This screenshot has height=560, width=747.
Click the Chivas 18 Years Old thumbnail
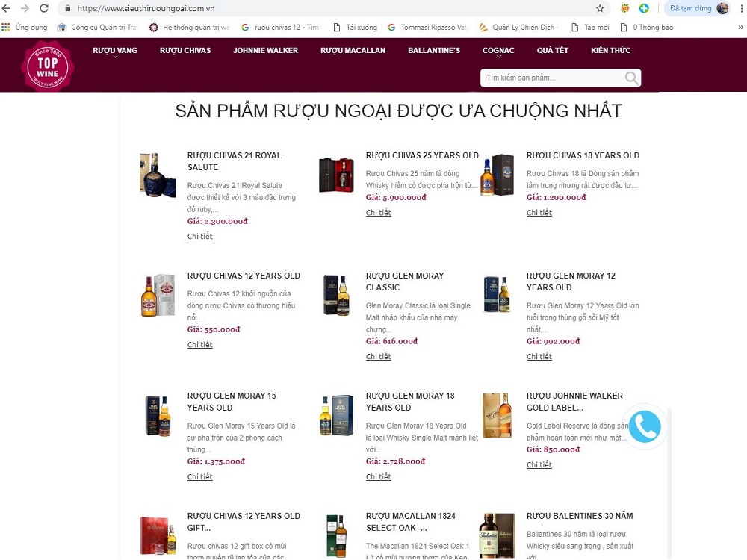(497, 175)
